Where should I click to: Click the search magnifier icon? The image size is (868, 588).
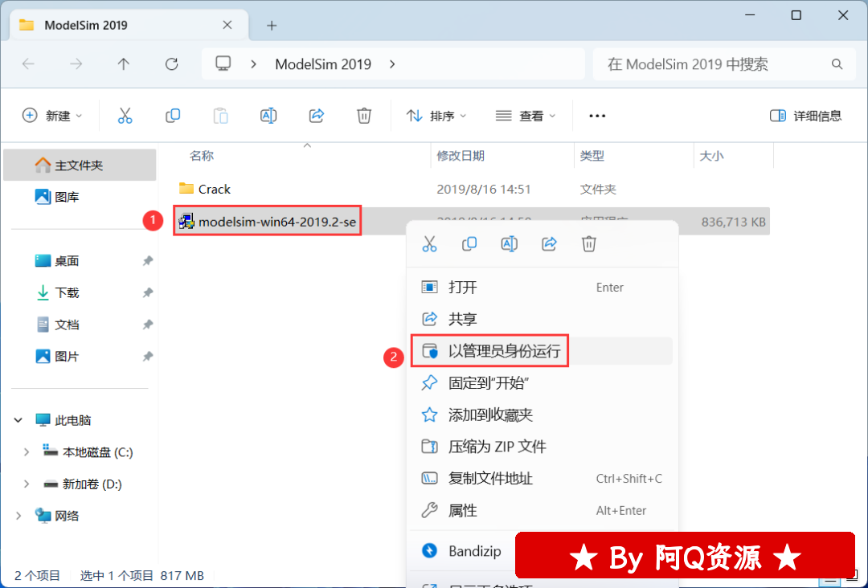click(837, 64)
